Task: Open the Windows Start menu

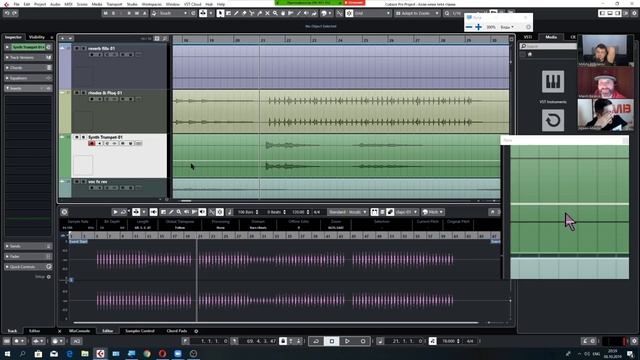Action: [7, 353]
